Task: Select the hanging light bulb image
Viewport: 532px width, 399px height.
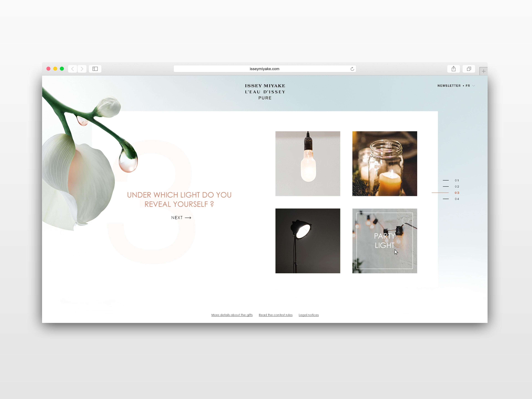Action: 308,163
